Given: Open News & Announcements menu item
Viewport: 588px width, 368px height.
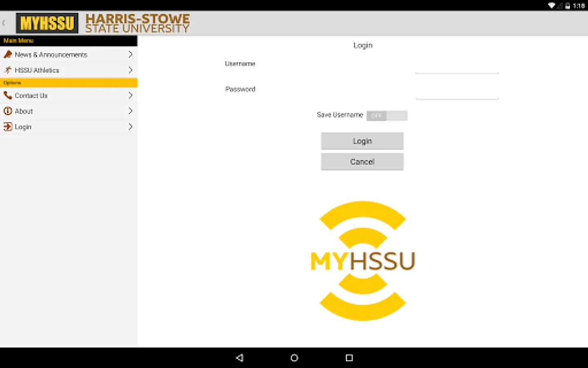Looking at the screenshot, I should [x=69, y=54].
